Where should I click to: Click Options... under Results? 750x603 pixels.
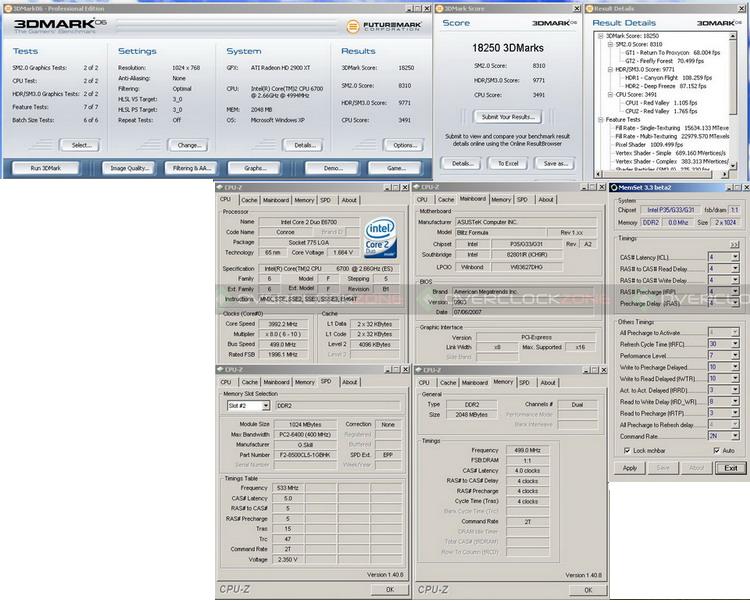[403, 145]
